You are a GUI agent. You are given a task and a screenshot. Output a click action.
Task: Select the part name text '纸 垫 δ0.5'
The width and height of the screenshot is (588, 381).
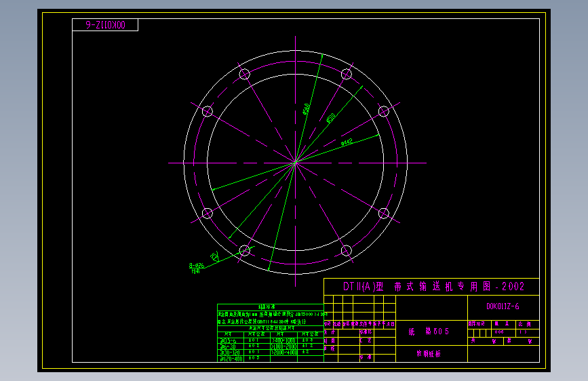click(x=428, y=332)
